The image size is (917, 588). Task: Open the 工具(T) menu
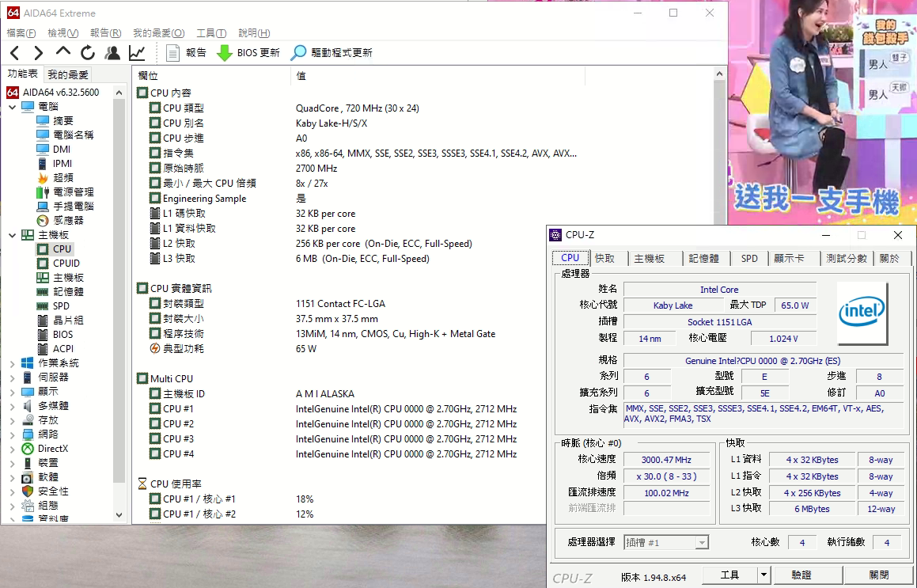[211, 32]
